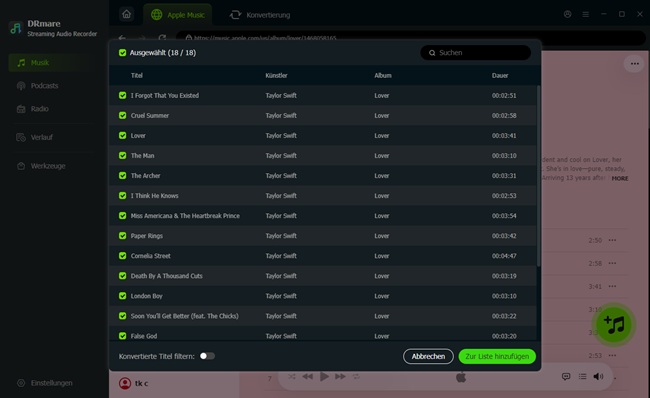This screenshot has width=650, height=398.
Task: Toggle Konvertierte Titel filtern switch
Action: (207, 356)
